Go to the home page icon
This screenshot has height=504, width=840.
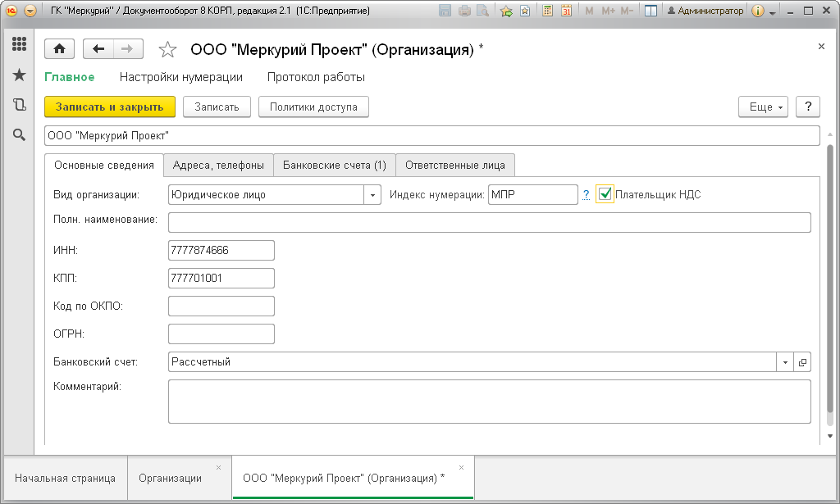(x=59, y=49)
